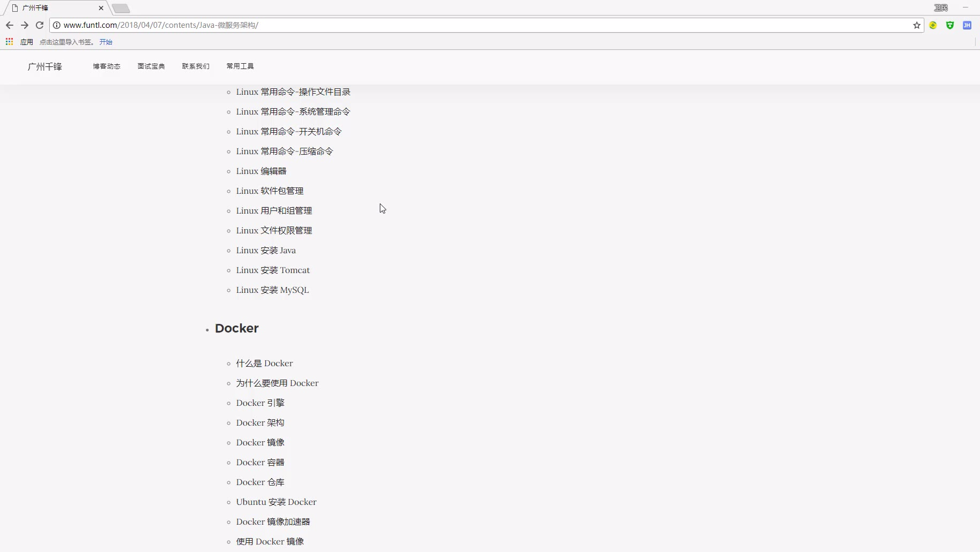The image size is (980, 552).
Task: Click the browser back arrow
Action: [10, 25]
